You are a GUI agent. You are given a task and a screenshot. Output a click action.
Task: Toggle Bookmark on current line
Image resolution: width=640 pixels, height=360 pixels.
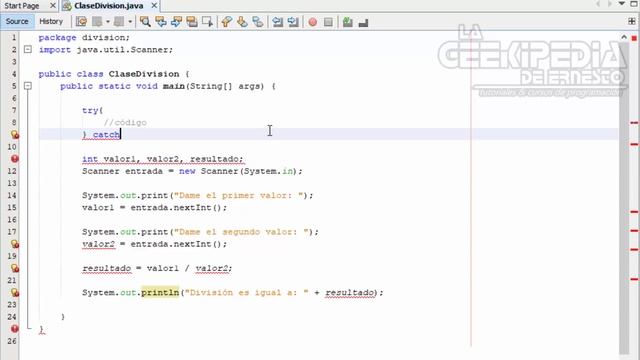tap(258, 22)
